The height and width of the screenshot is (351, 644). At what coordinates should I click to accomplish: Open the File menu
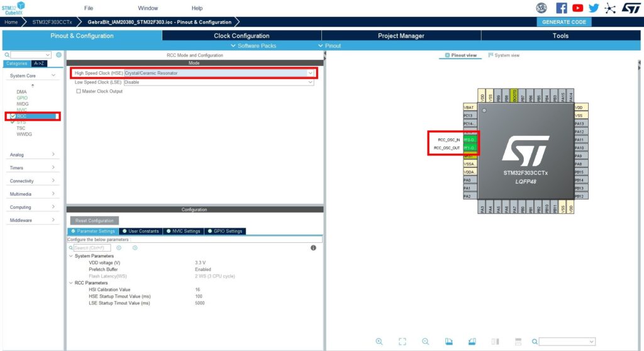point(89,8)
